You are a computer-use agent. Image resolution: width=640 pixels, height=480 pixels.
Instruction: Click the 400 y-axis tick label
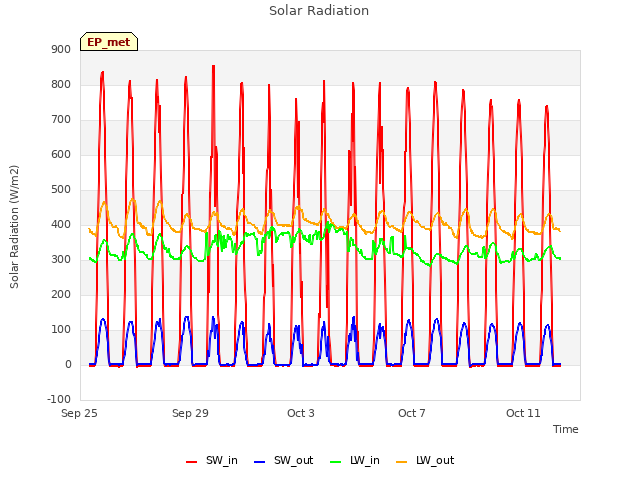(61, 224)
